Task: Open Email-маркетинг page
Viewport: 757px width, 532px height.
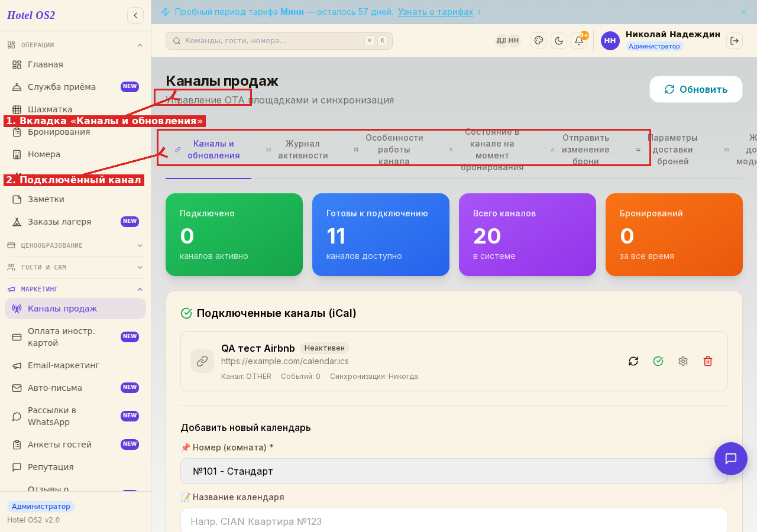Action: 75,365
